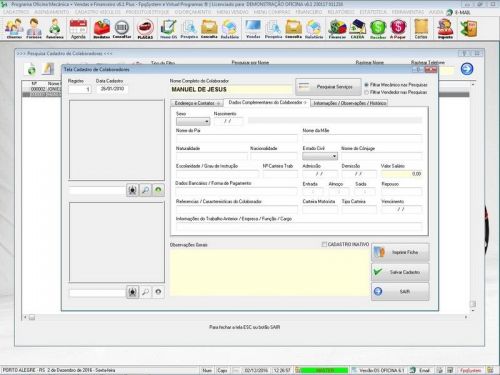Viewport: 500px width, 375px height.
Task: Click the MANUEL DE JESUS name field
Action: click(231, 89)
